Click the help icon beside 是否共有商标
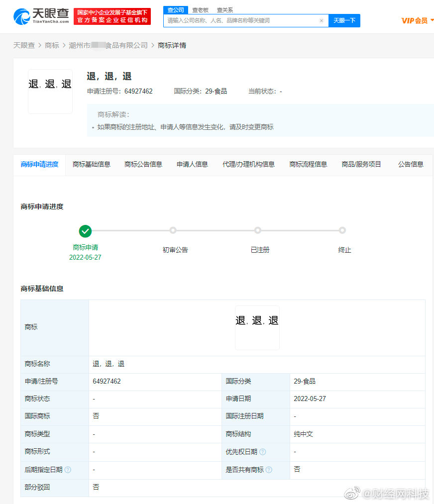Image resolution: width=434 pixels, height=504 pixels. coord(269,470)
